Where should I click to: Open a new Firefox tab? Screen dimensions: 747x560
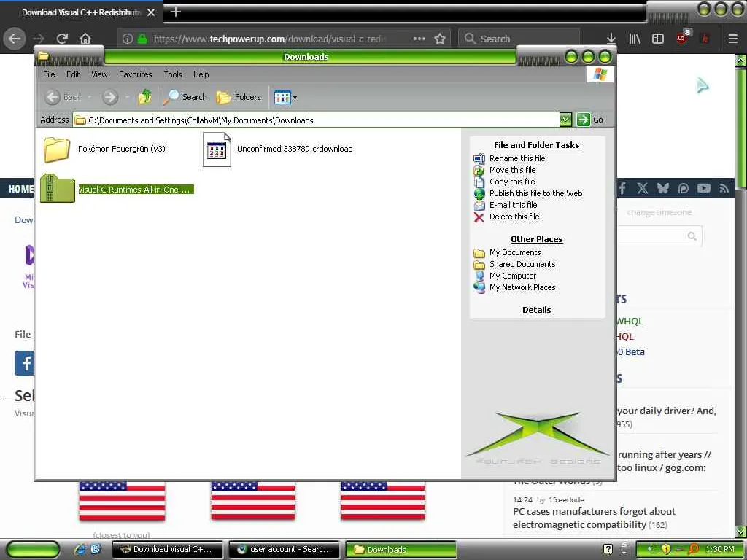click(x=175, y=12)
